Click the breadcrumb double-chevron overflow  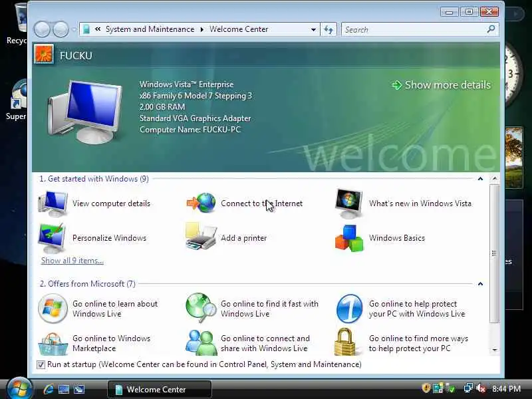98,29
